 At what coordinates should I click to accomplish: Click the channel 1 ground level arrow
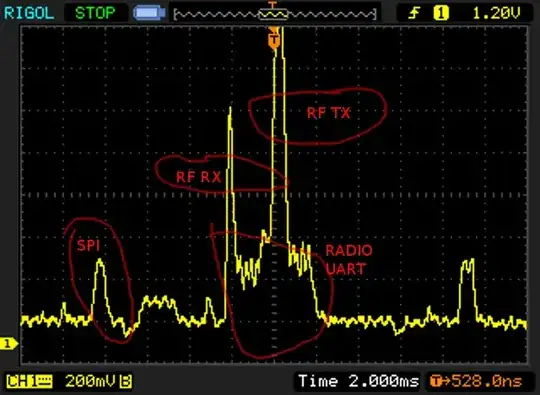pos(9,343)
